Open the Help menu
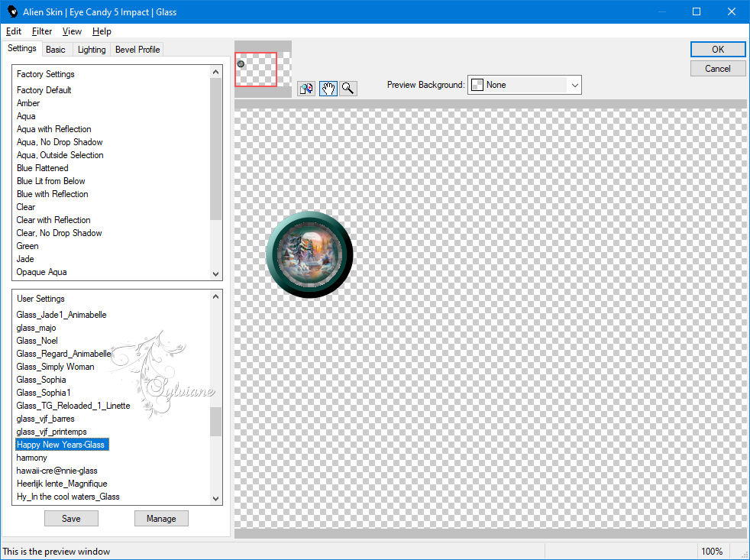This screenshot has width=750, height=560. [x=102, y=31]
